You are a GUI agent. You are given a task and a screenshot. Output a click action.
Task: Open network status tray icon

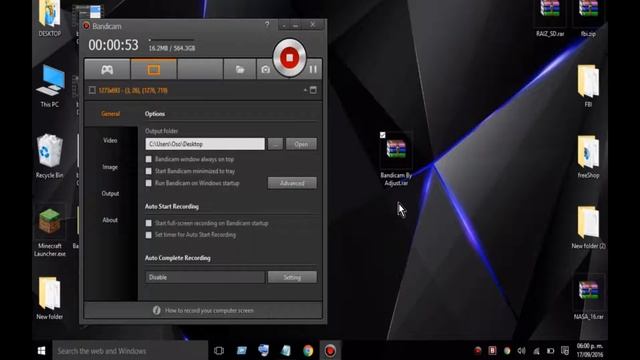536,351
